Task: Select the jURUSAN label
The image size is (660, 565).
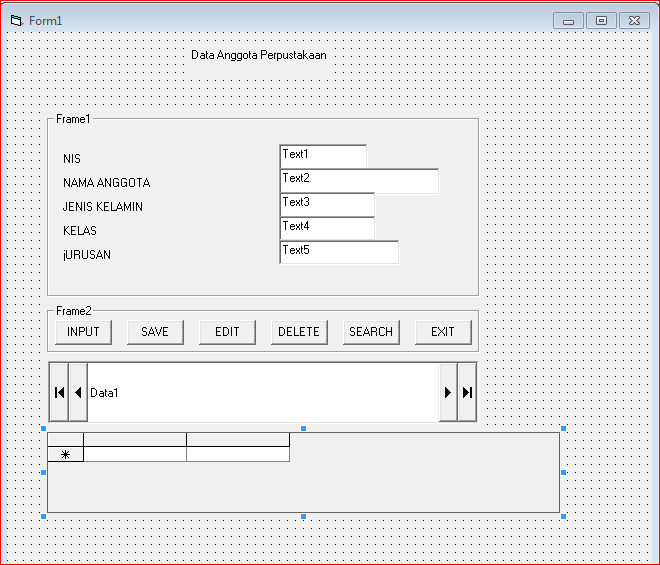Action: click(87, 255)
